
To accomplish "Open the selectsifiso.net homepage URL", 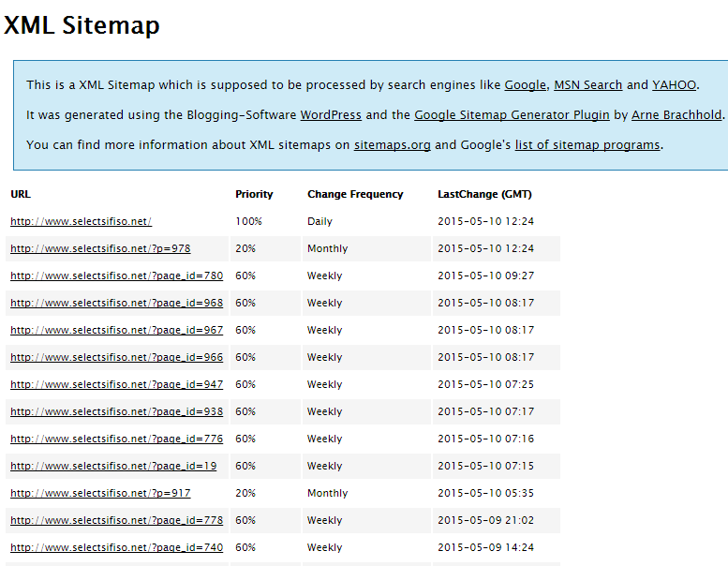I will coord(81,222).
